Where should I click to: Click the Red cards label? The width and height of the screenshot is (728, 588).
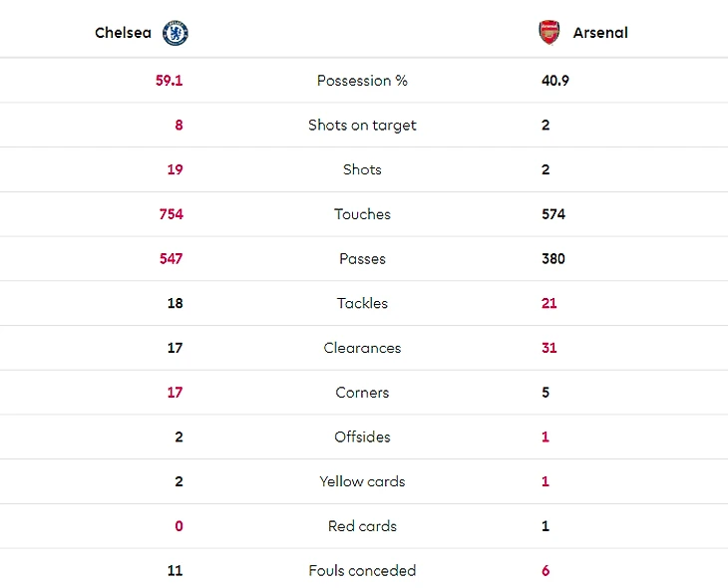(362, 526)
